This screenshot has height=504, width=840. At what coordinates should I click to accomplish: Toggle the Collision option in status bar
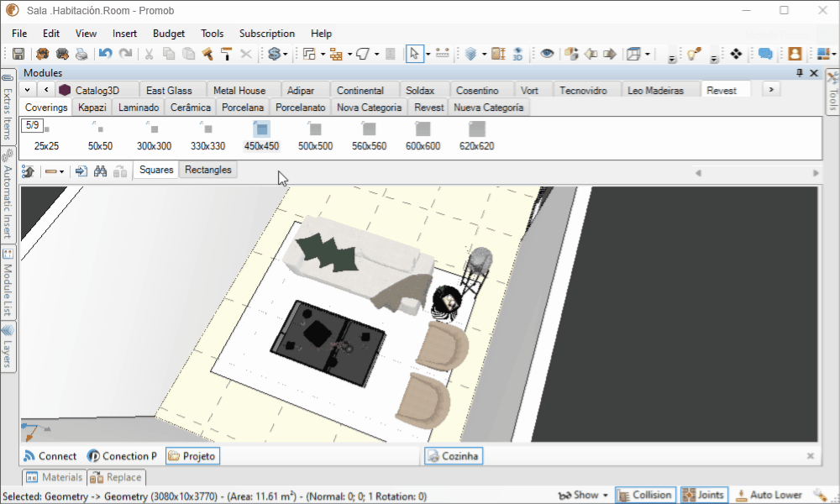(x=643, y=495)
